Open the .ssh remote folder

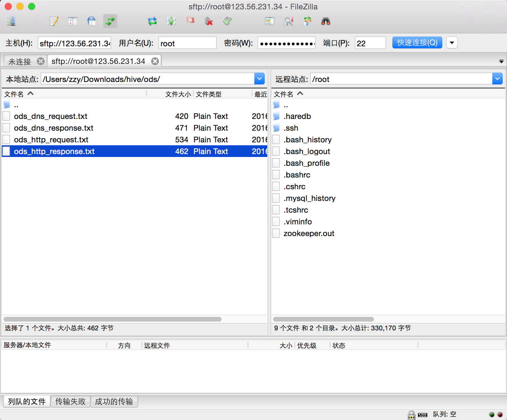pos(388,128)
